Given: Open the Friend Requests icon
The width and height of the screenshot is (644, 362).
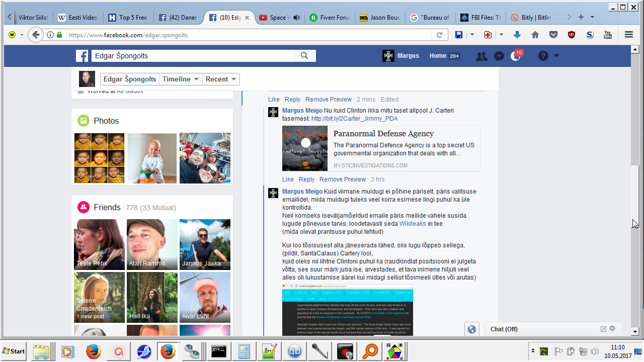Looking at the screenshot, I should [481, 56].
